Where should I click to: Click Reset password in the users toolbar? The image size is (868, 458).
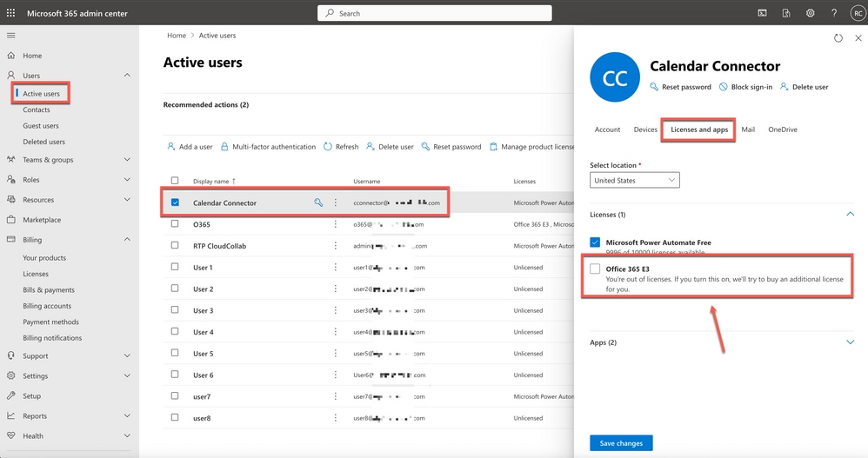tap(451, 147)
